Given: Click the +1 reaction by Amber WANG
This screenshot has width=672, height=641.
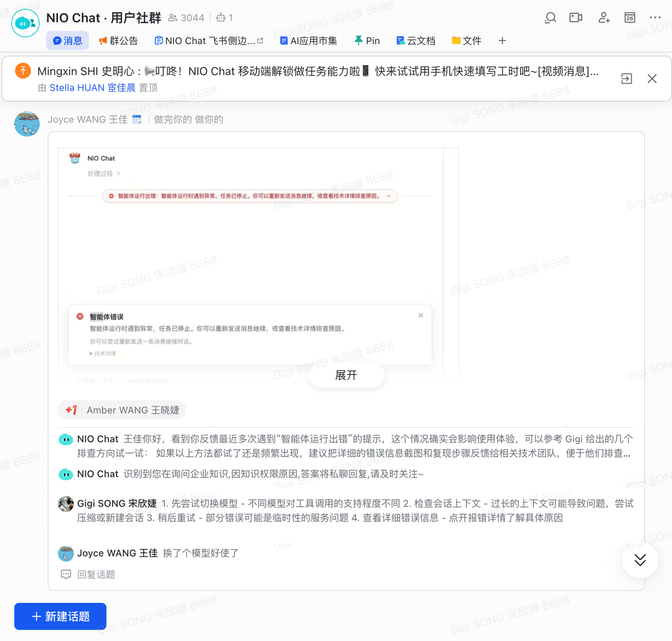Looking at the screenshot, I should [x=71, y=410].
